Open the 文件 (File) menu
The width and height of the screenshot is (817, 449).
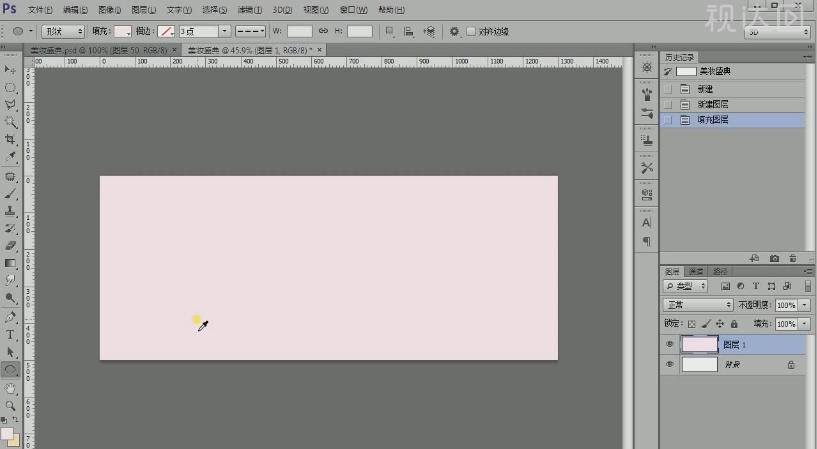coord(40,10)
